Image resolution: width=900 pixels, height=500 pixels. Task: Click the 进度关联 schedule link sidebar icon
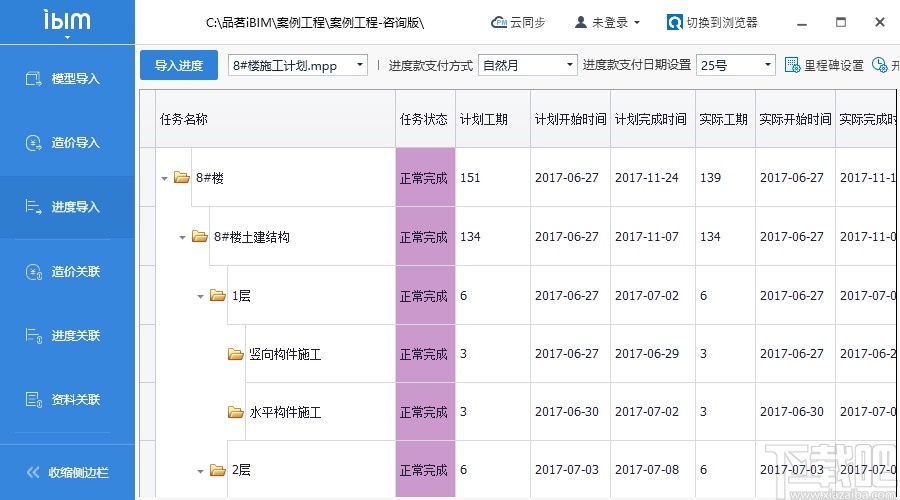pyautogui.click(x=33, y=336)
